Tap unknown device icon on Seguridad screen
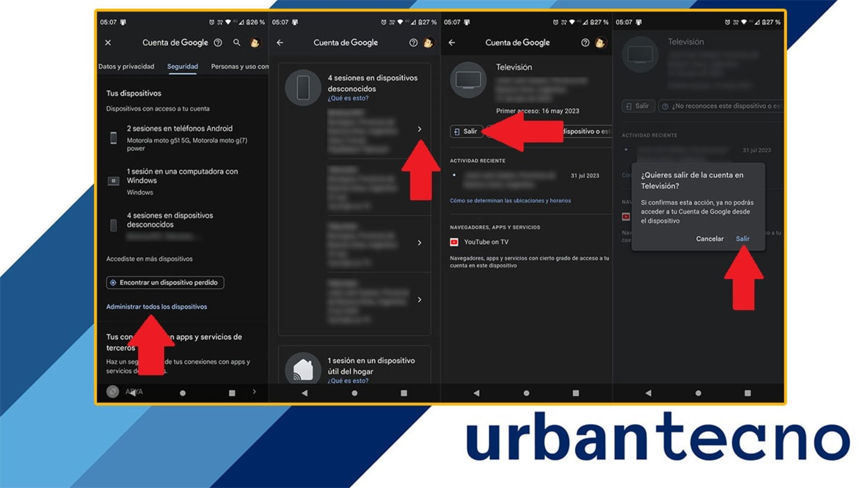Viewport: 868px width, 488px height. pos(113,225)
